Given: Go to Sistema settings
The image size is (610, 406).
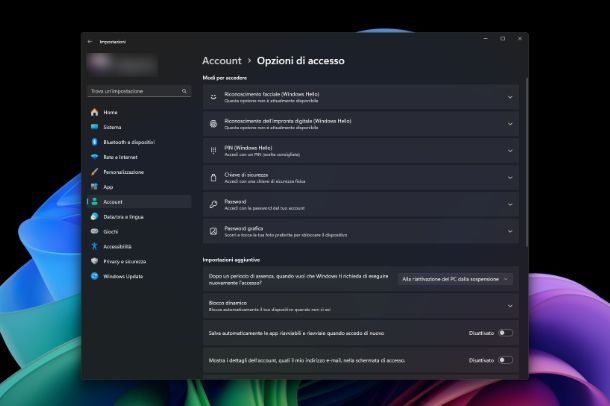Looking at the screenshot, I should (x=139, y=127).
